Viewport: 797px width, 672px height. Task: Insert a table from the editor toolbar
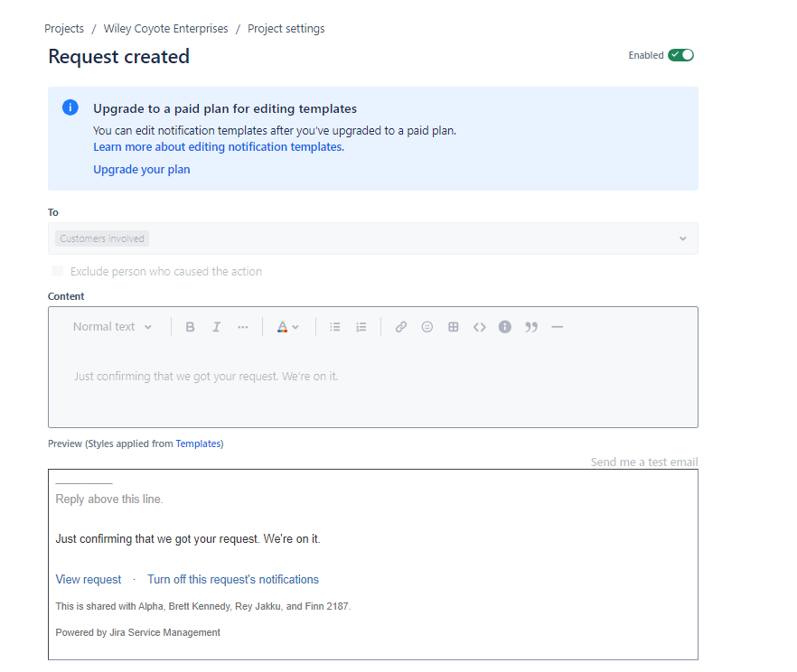click(453, 326)
